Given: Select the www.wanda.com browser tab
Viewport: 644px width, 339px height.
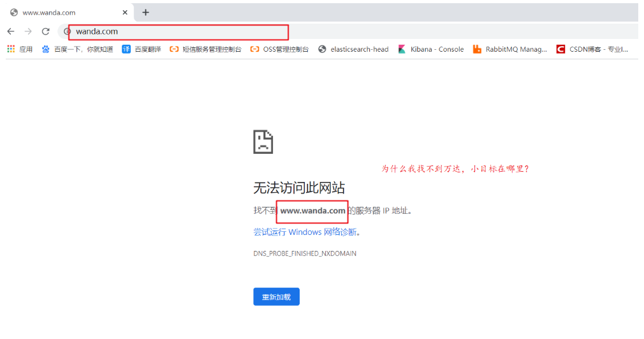Looking at the screenshot, I should [69, 12].
